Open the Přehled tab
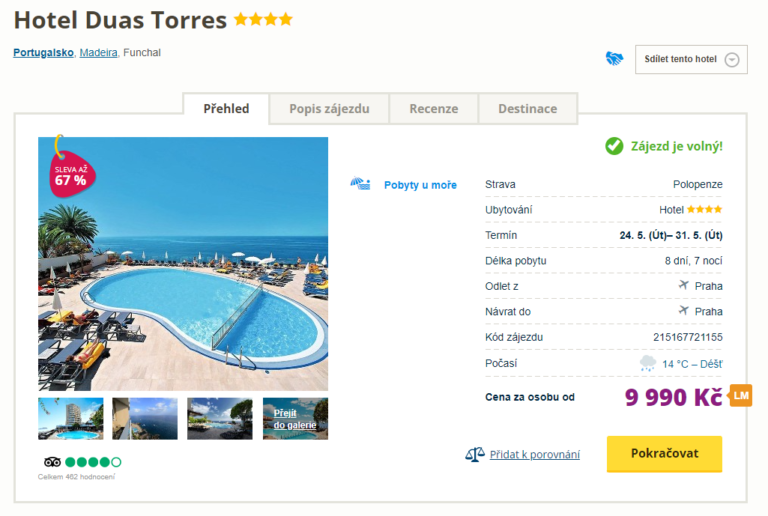Screen dimensions: 768x516 (x=226, y=109)
